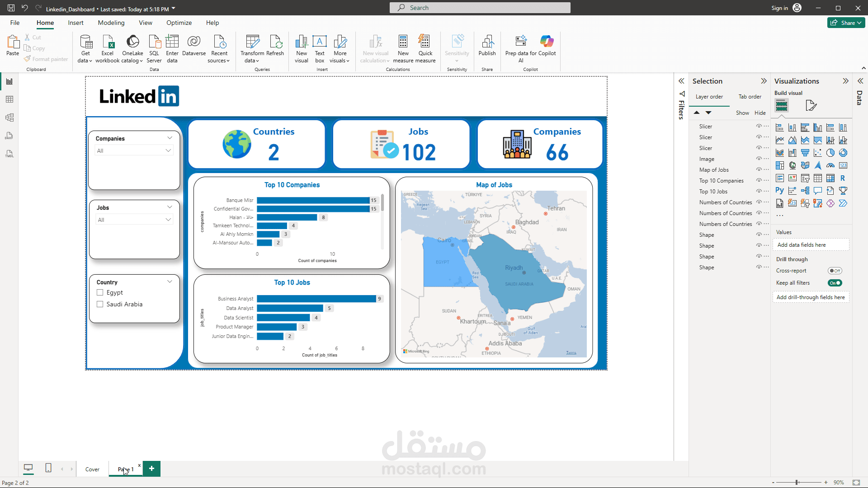This screenshot has width=868, height=488.
Task: Collapse the Visualizations pane chevrons
Action: pyautogui.click(x=845, y=81)
